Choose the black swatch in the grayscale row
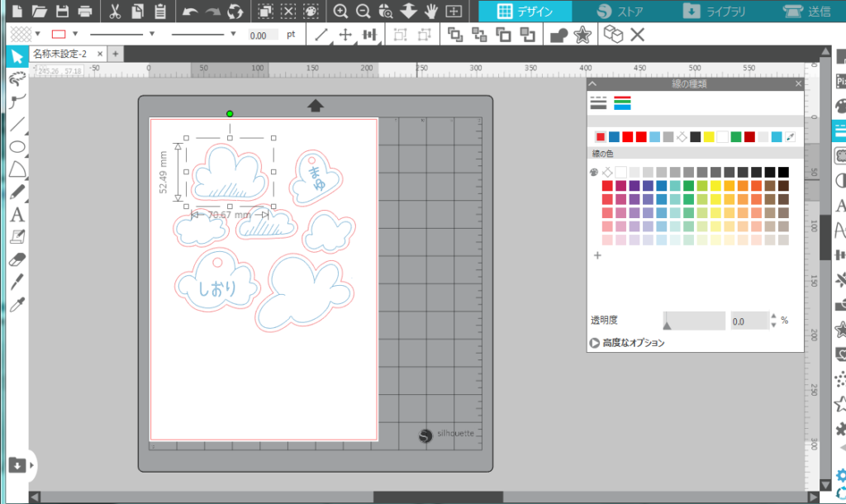This screenshot has width=846, height=504. [783, 172]
